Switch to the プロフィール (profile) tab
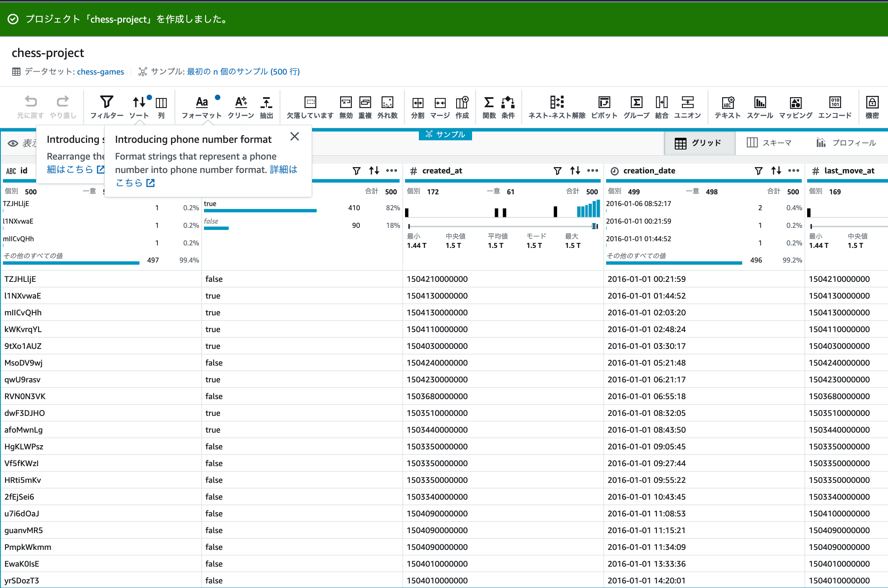 [x=846, y=143]
